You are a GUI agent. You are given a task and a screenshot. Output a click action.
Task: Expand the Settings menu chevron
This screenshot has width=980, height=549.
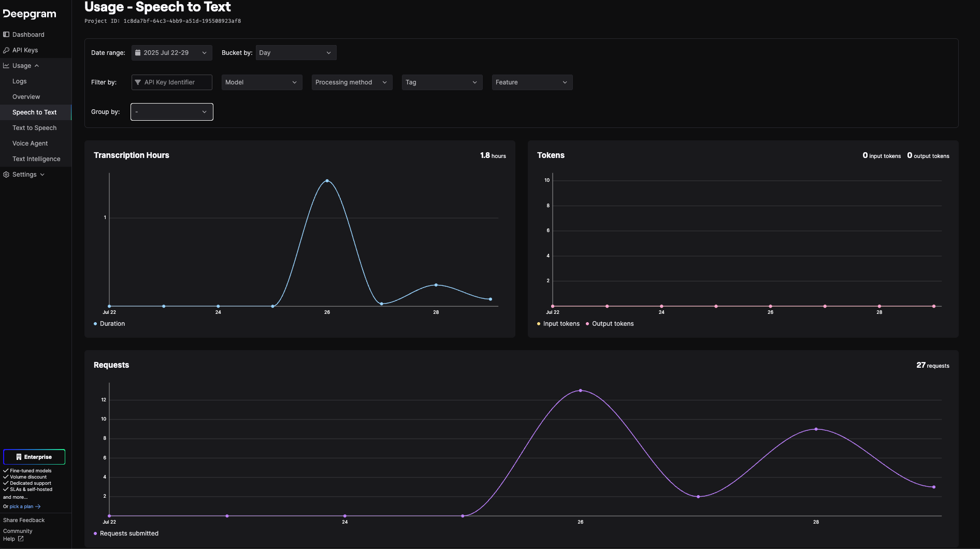(42, 175)
